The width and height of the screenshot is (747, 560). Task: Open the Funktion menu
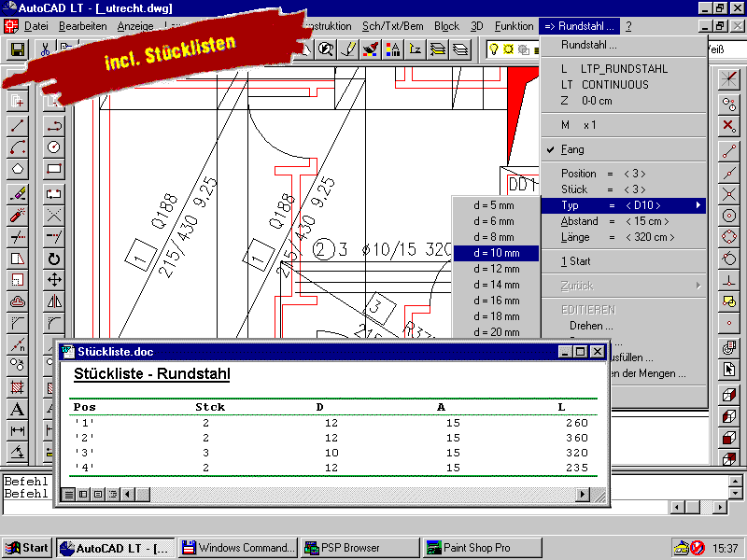coord(514,26)
